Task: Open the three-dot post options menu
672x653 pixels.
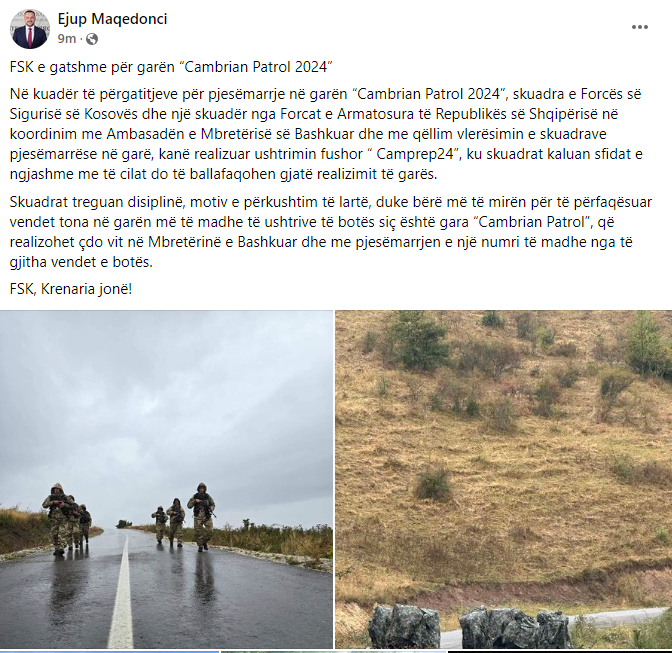Action: (639, 27)
